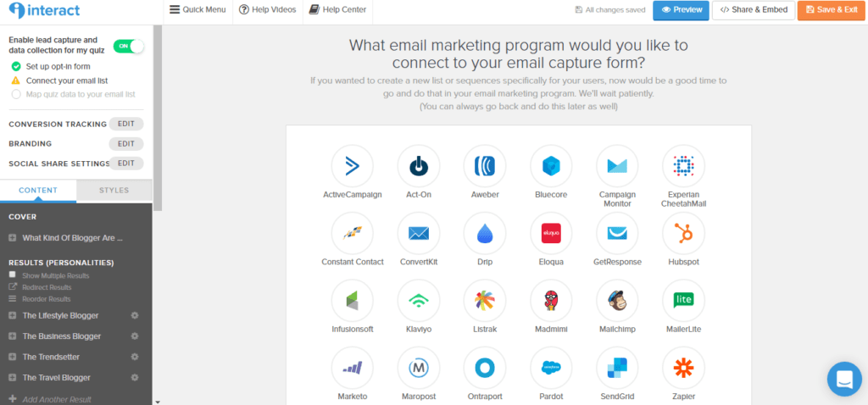868x405 pixels.
Task: Edit Conversion Tracking settings
Action: (126, 124)
